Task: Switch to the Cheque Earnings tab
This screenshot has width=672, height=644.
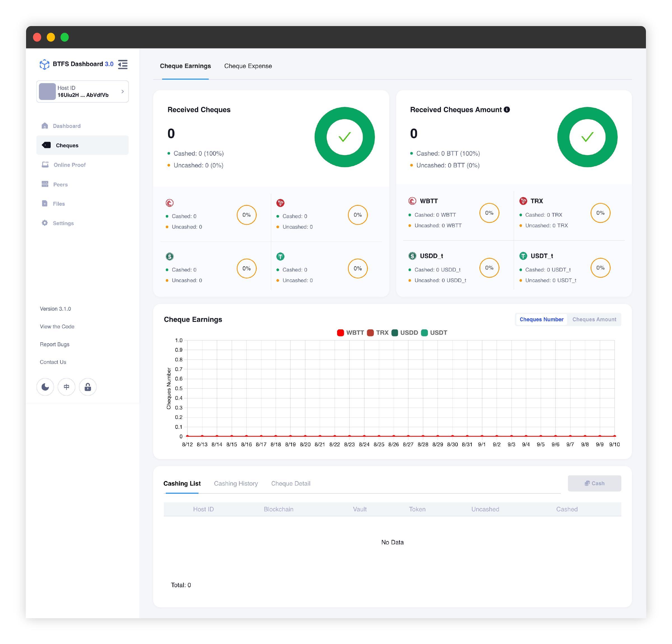Action: pyautogui.click(x=185, y=66)
